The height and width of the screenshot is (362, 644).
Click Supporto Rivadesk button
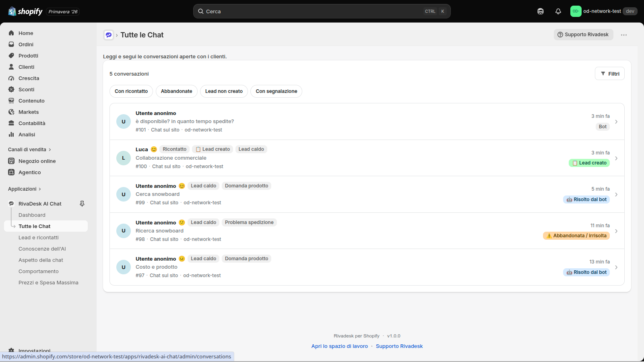click(583, 35)
